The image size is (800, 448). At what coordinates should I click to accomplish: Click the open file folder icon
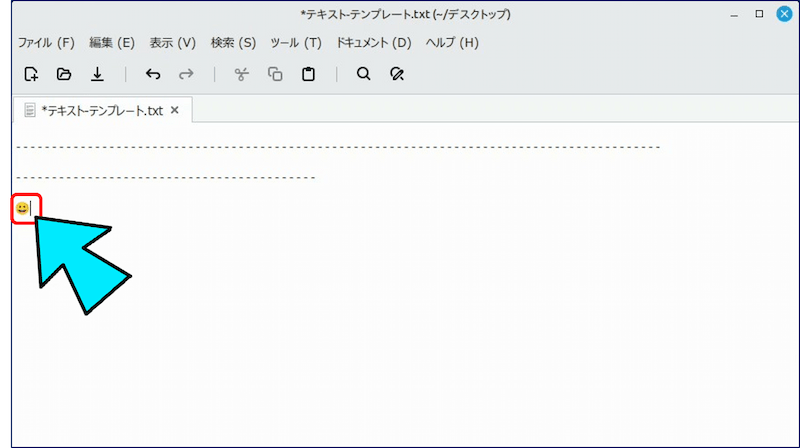coord(64,74)
